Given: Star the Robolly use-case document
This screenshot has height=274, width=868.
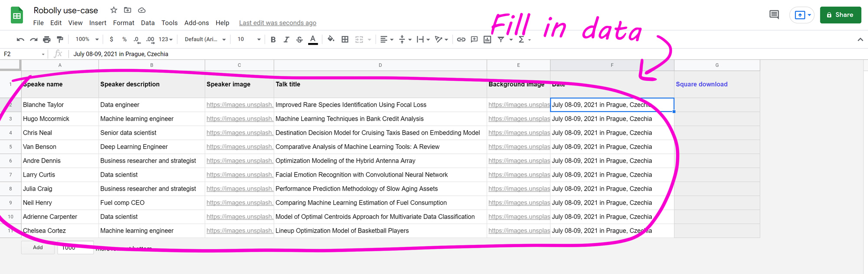Looking at the screenshot, I should pos(114,10).
